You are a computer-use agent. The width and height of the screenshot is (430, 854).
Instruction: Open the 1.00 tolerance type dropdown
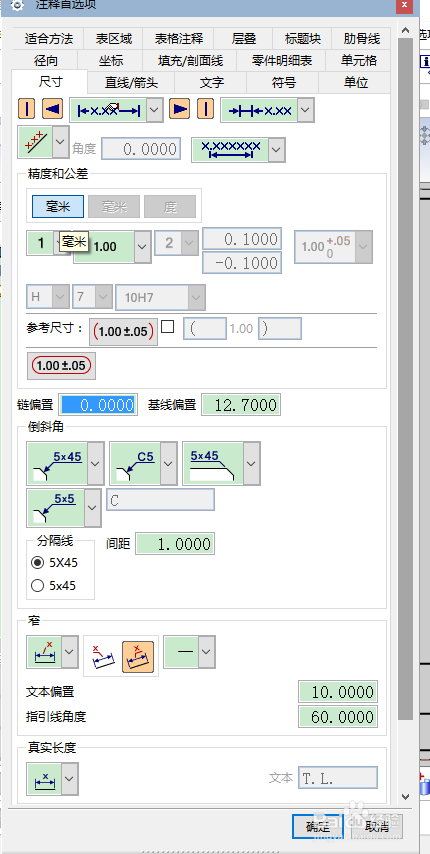tap(143, 247)
